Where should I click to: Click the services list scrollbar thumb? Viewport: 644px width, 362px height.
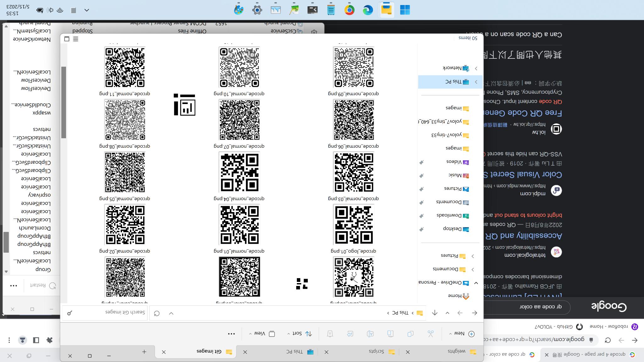6,242
